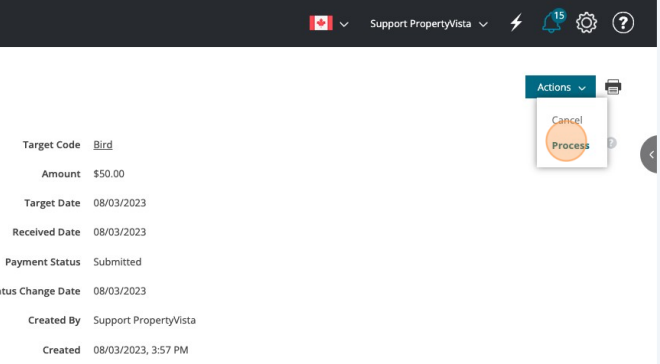Click the printer icon beside Actions
Image resolution: width=660 pixels, height=364 pixels.
point(613,87)
